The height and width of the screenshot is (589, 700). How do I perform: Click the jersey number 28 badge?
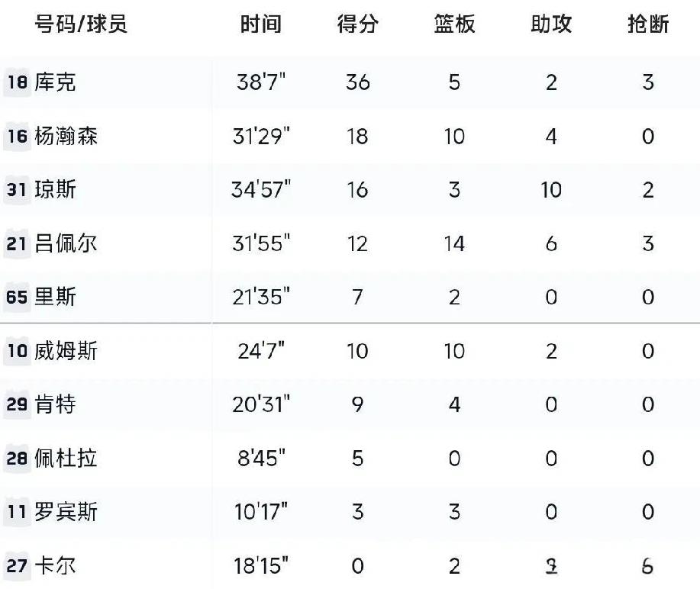click(17, 459)
